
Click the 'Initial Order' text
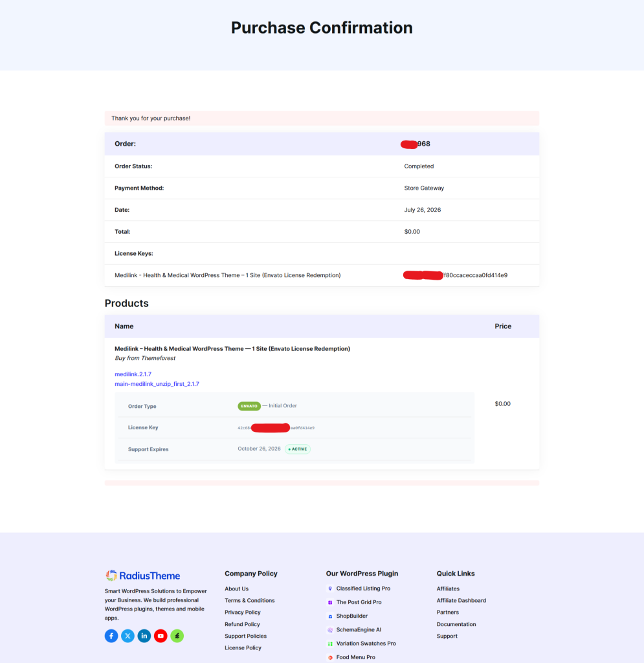tap(283, 405)
